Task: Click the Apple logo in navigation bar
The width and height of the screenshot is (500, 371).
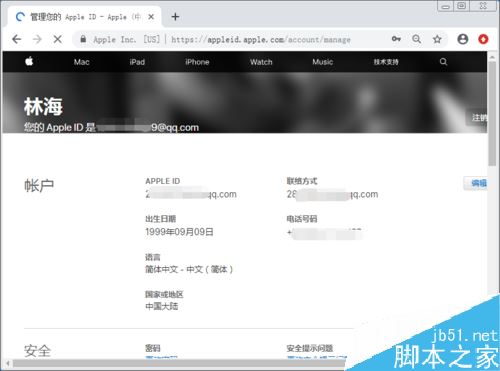Action: tap(29, 61)
